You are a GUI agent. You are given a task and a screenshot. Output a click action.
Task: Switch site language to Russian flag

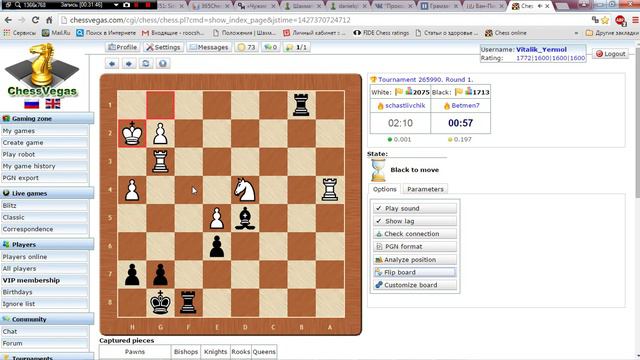pos(31,104)
